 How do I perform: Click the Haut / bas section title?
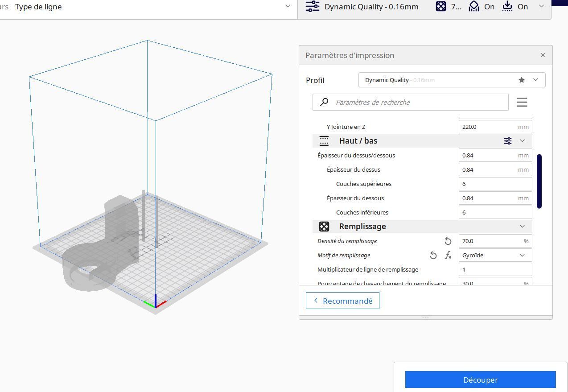pyautogui.click(x=358, y=141)
